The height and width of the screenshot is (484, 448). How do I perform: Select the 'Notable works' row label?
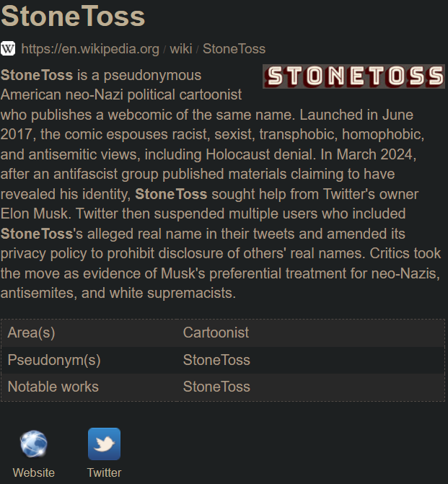coord(53,387)
